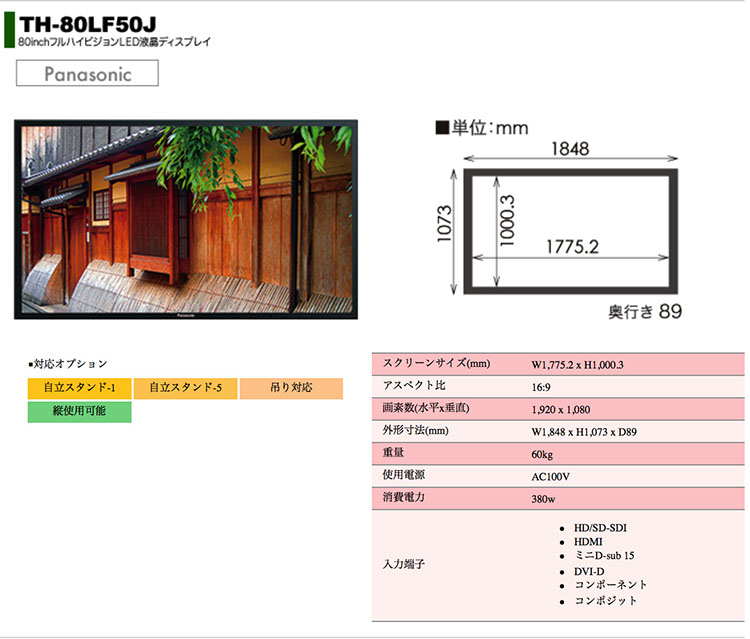Click the W1,775.2 x H1,000.3 value
Image resolution: width=750 pixels, height=639 pixels.
(x=577, y=365)
